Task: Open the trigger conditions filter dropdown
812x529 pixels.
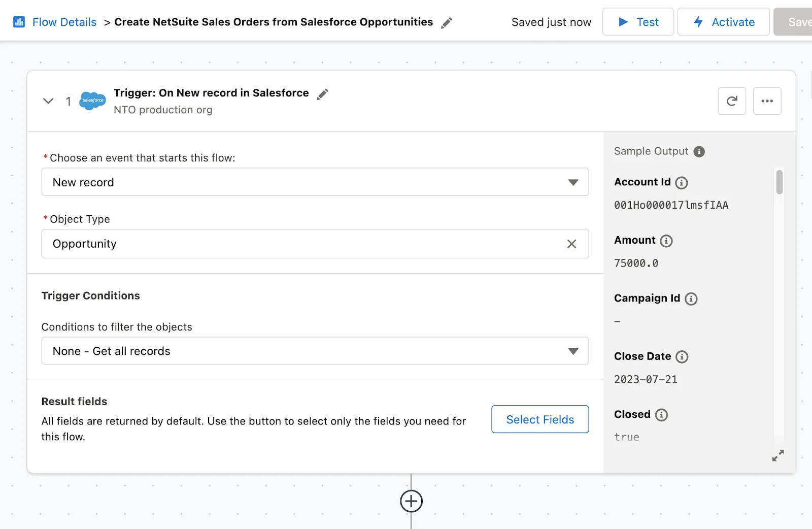Action: click(315, 351)
